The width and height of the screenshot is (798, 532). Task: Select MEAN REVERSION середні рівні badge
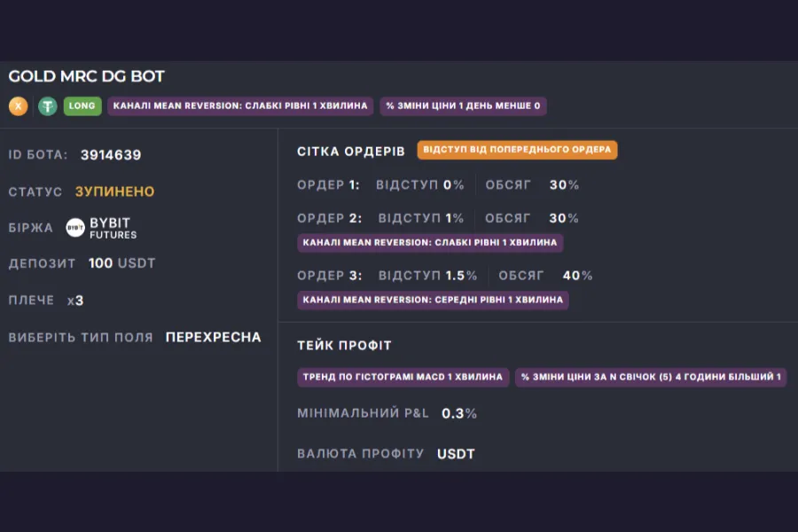pyautogui.click(x=433, y=301)
